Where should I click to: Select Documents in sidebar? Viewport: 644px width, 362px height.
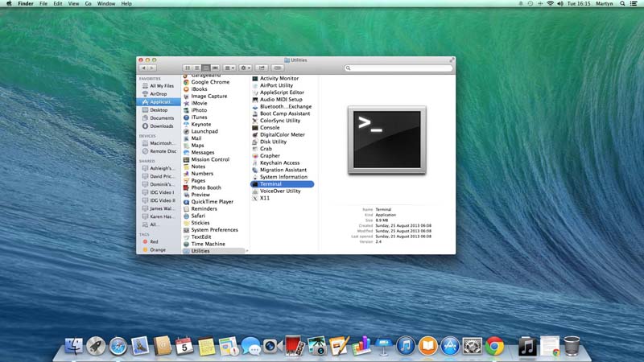(158, 117)
